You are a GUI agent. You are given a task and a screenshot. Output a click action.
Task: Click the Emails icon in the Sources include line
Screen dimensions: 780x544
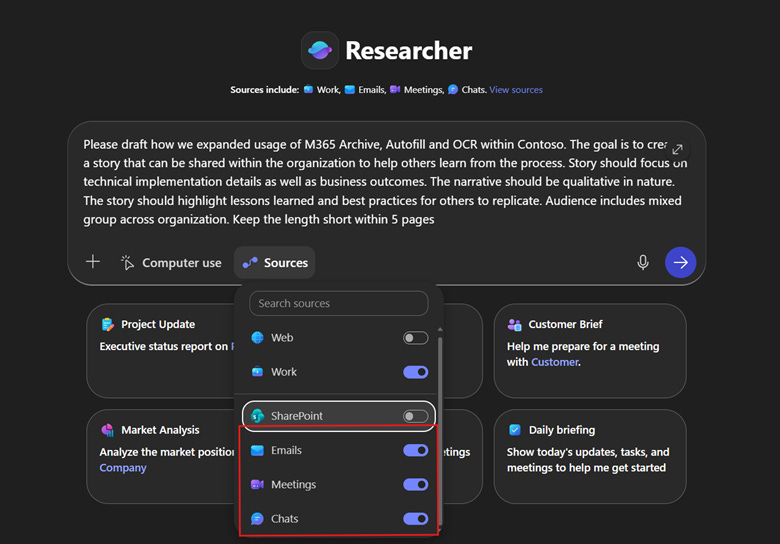click(x=350, y=90)
